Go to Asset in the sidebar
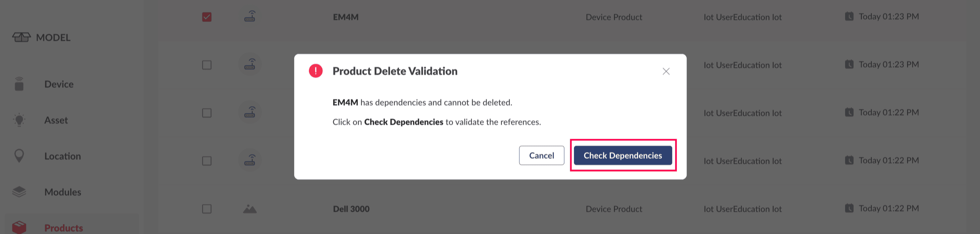 pos(56,120)
